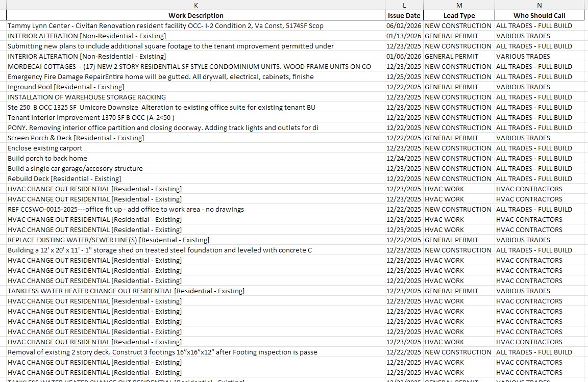Click the Issue Date header cell

click(404, 15)
